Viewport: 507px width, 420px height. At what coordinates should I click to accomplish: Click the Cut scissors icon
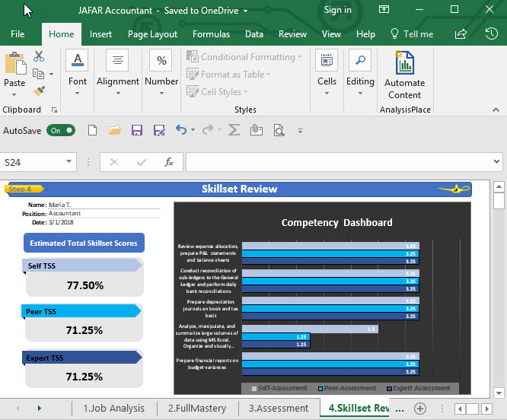coord(39,57)
